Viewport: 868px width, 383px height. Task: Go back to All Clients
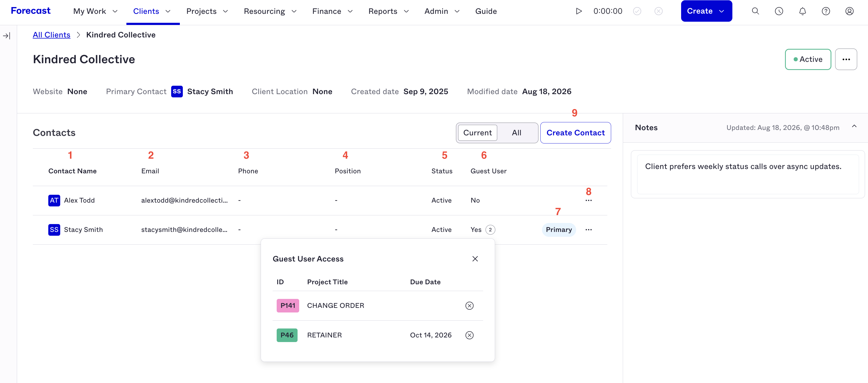click(x=52, y=35)
